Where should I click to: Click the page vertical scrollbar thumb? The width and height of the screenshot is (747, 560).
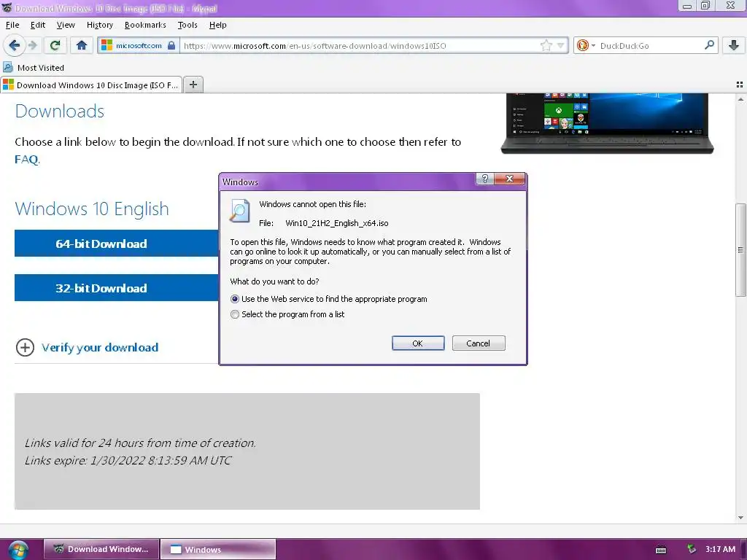[740, 249]
